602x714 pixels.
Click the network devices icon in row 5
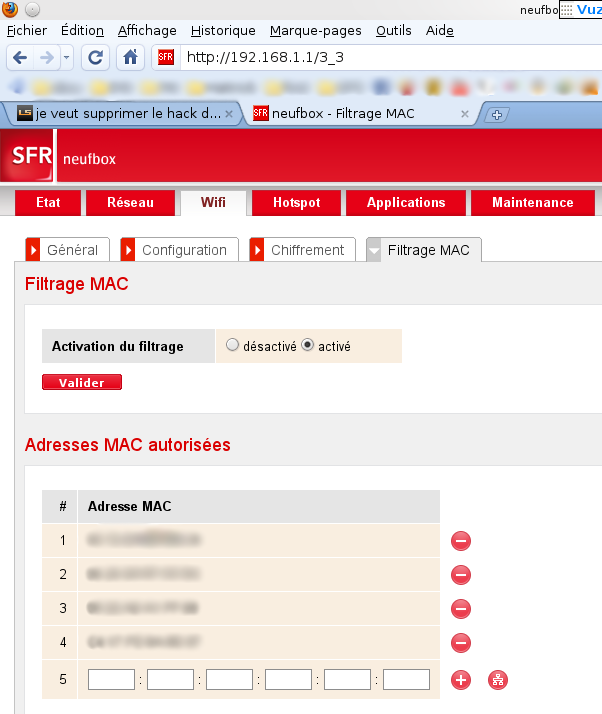[498, 680]
